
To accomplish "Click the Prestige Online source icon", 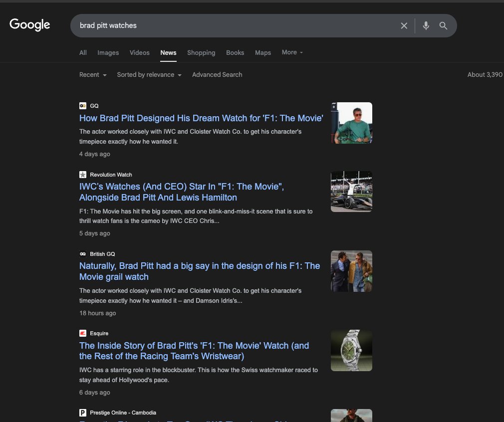I will tap(83, 413).
